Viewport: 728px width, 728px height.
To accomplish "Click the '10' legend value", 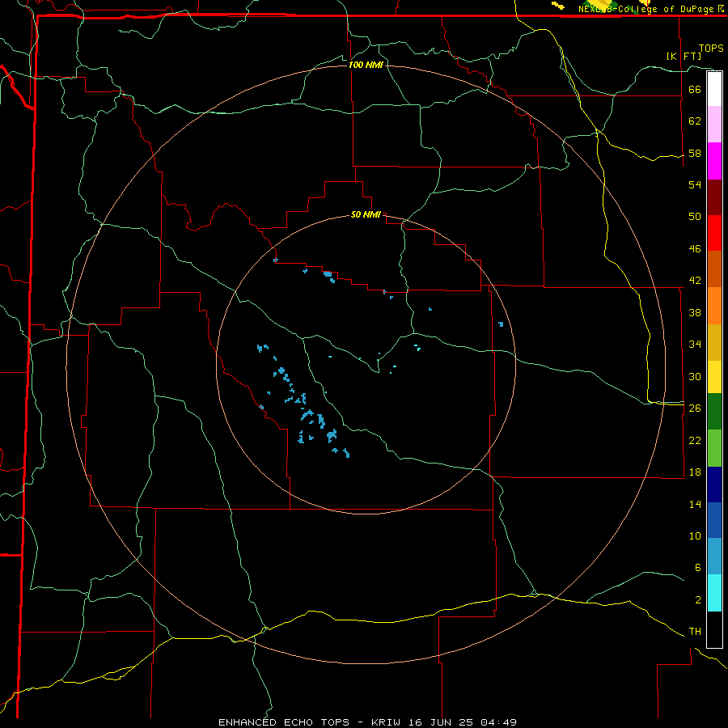I will click(x=695, y=535).
